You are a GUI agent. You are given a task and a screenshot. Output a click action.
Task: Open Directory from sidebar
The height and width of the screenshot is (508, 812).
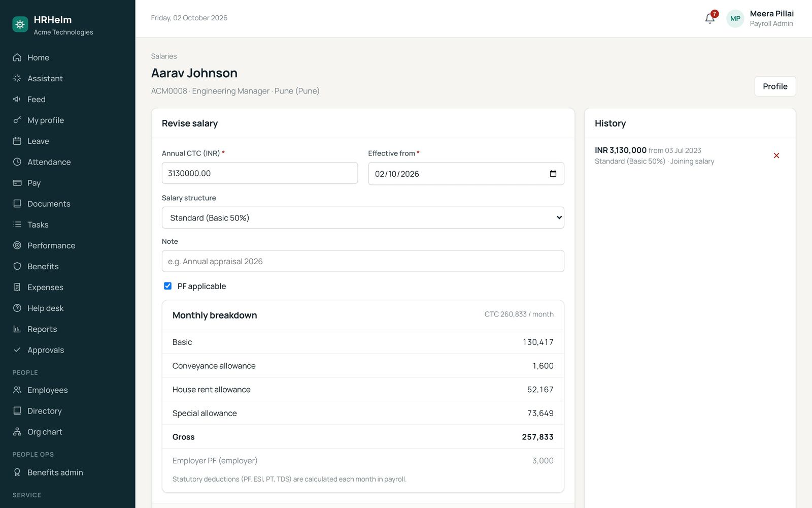point(45,411)
